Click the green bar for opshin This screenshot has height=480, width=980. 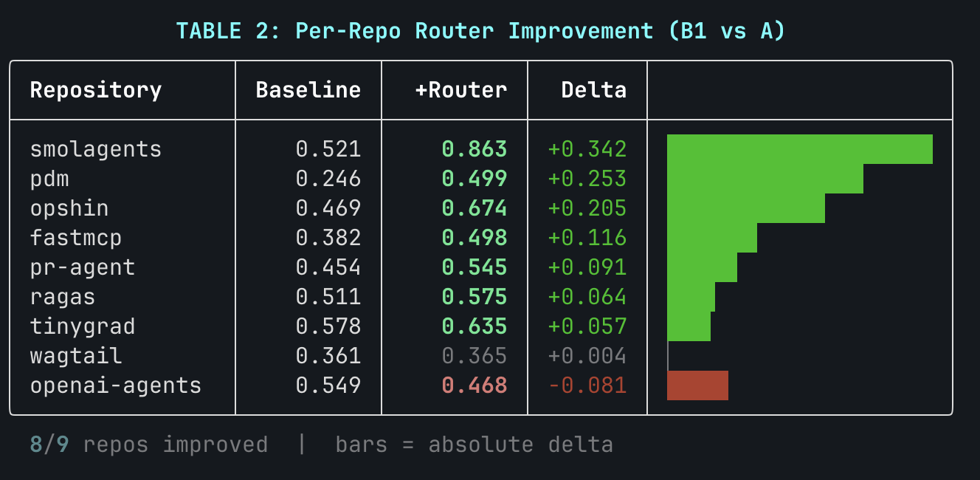[x=746, y=208]
